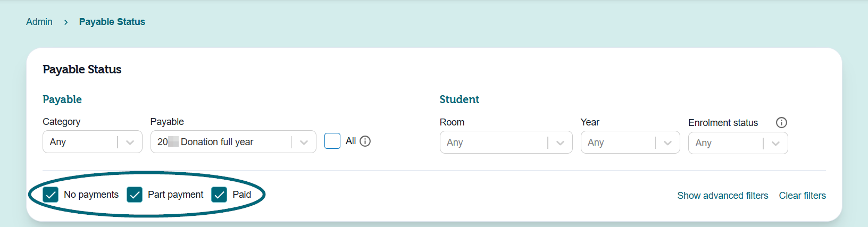
Task: Uncheck the Part payment checkbox
Action: [x=135, y=195]
